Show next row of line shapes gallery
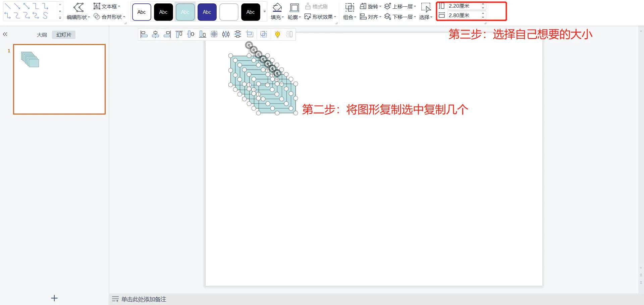644x305 pixels. (60, 11)
